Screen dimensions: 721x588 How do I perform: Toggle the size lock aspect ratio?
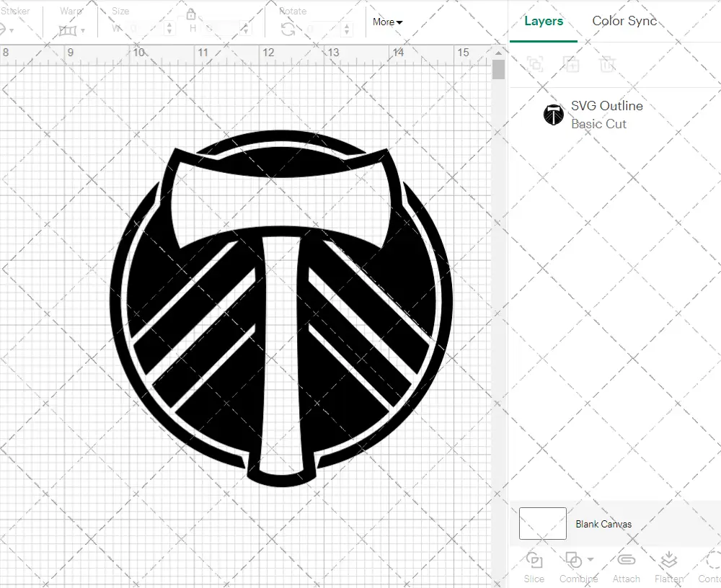[x=192, y=14]
